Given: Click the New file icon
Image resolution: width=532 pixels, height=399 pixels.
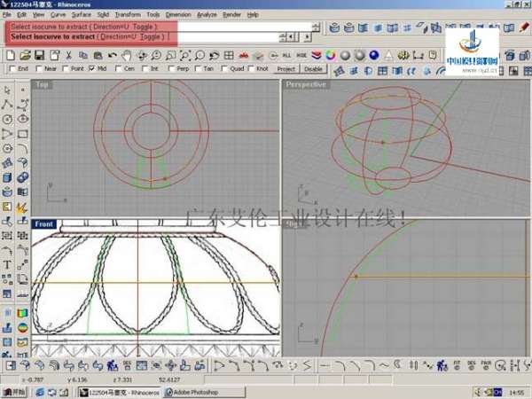Looking at the screenshot, I should tap(11, 55).
